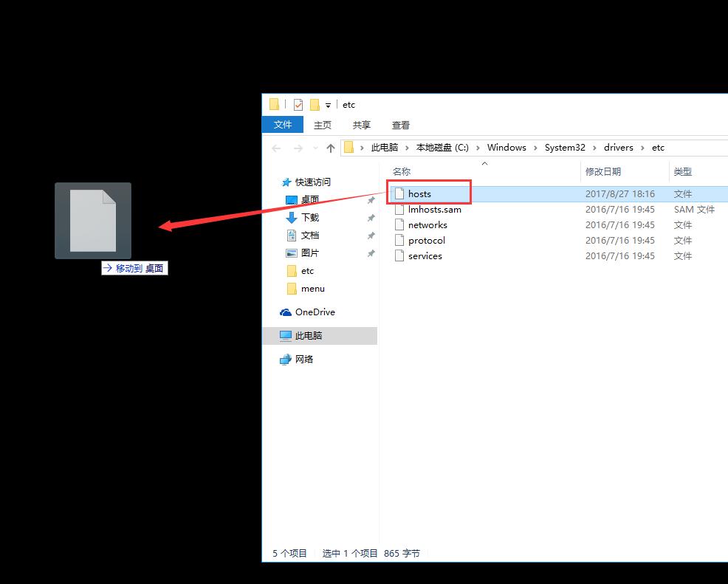728x584 pixels.
Task: Expand the chevron after 本地磁盘 (C:) breadcrumb
Action: coord(478,148)
